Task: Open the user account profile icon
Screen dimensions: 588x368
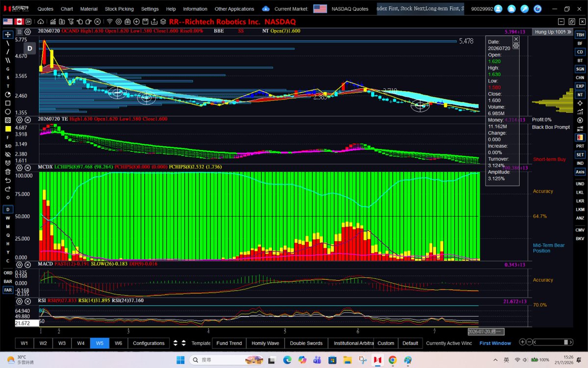Action: (498, 9)
